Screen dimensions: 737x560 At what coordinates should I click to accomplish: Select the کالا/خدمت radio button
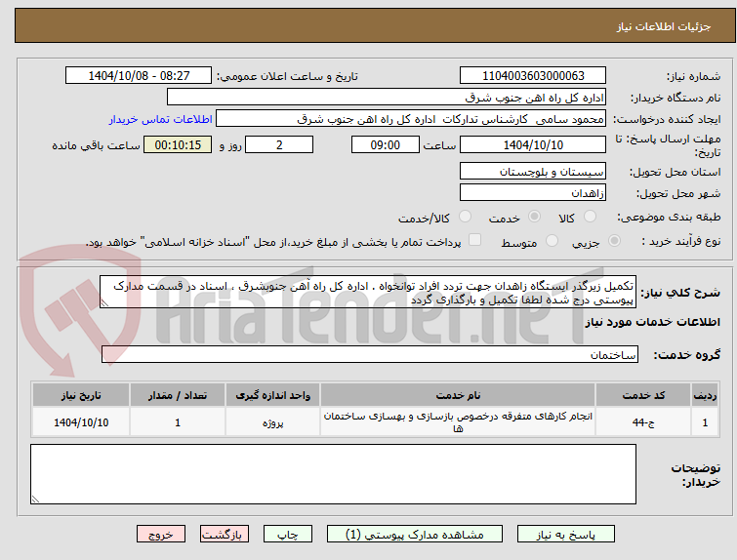[x=465, y=217]
